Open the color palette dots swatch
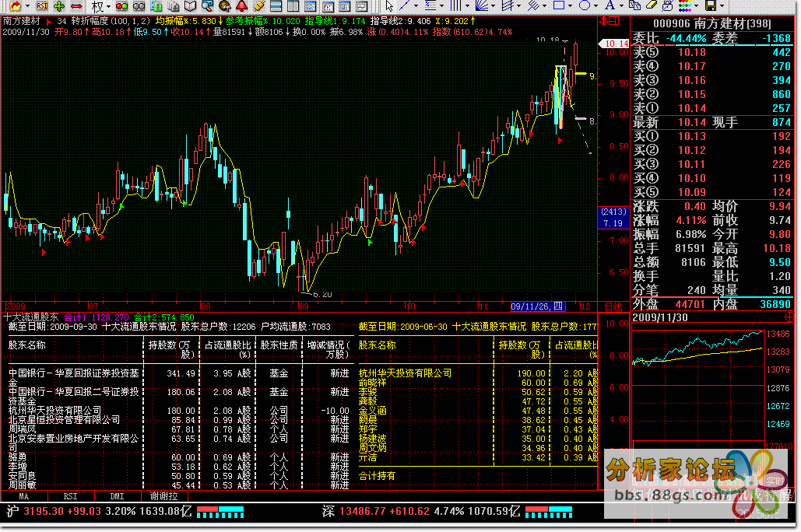This screenshot has width=801, height=532. click(x=684, y=5)
